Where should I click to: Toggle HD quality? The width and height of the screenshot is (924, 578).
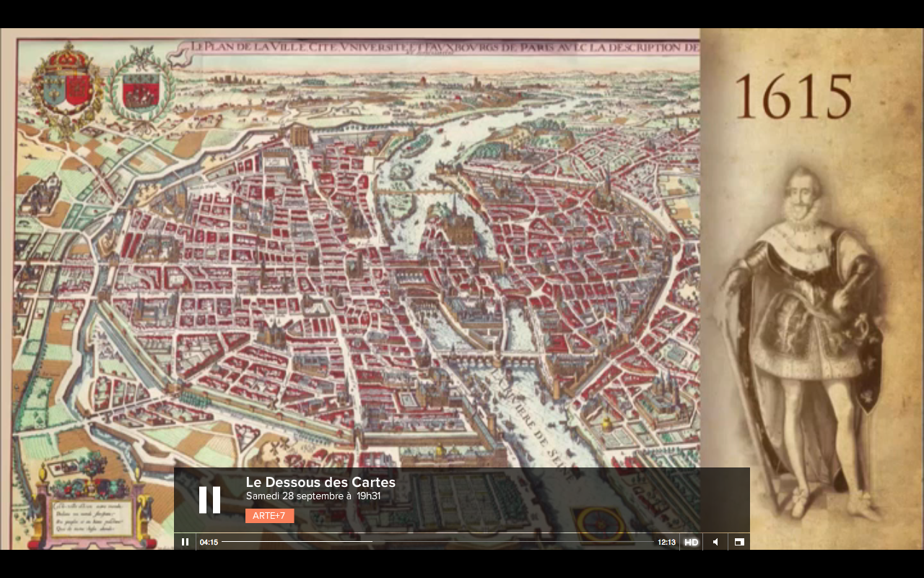click(x=692, y=542)
